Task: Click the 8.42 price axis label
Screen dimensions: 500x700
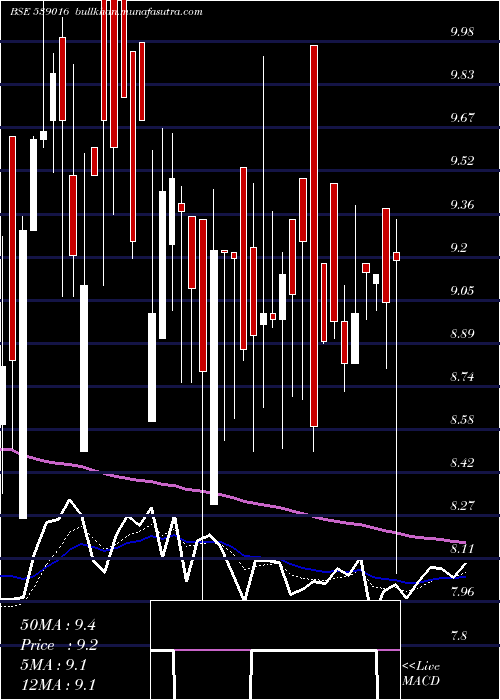Action: (x=462, y=463)
